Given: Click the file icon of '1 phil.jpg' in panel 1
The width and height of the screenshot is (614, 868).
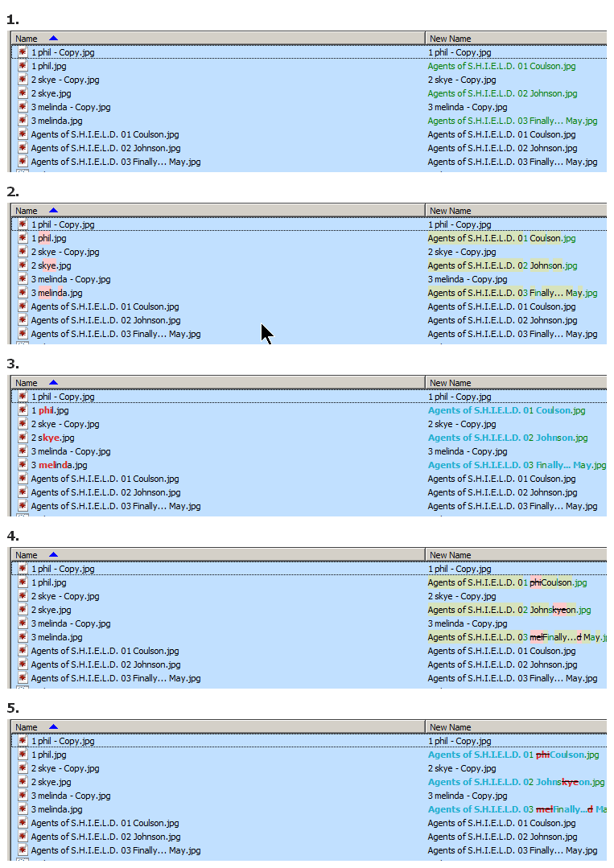Looking at the screenshot, I should click(x=23, y=66).
